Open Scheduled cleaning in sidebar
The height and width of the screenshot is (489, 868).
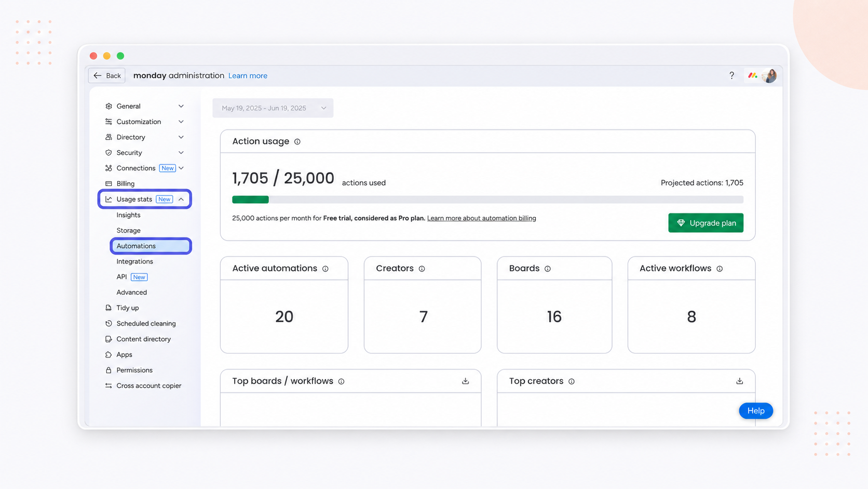click(x=146, y=324)
